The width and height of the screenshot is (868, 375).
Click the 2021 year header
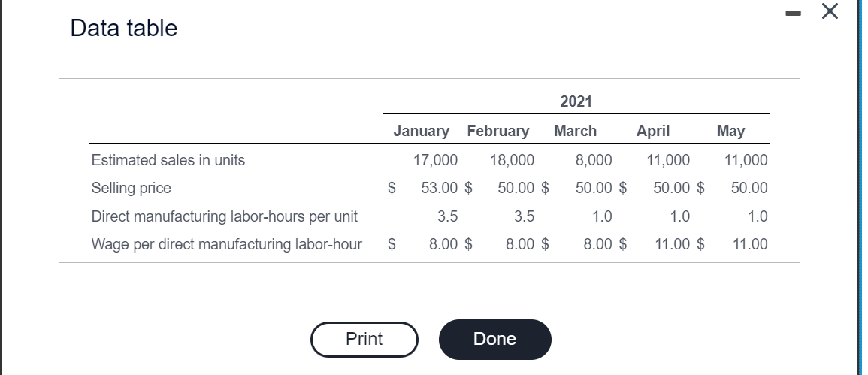pyautogui.click(x=576, y=101)
